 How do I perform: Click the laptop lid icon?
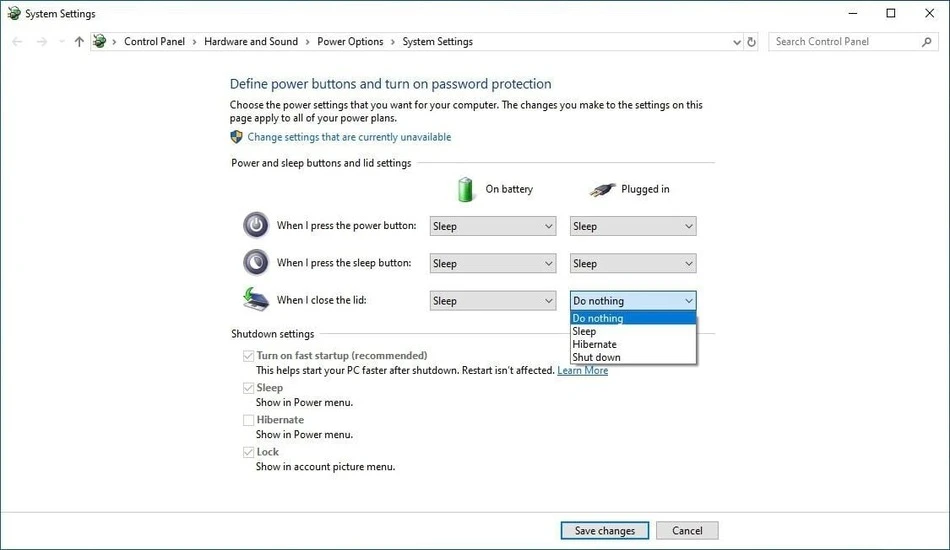pyautogui.click(x=256, y=299)
